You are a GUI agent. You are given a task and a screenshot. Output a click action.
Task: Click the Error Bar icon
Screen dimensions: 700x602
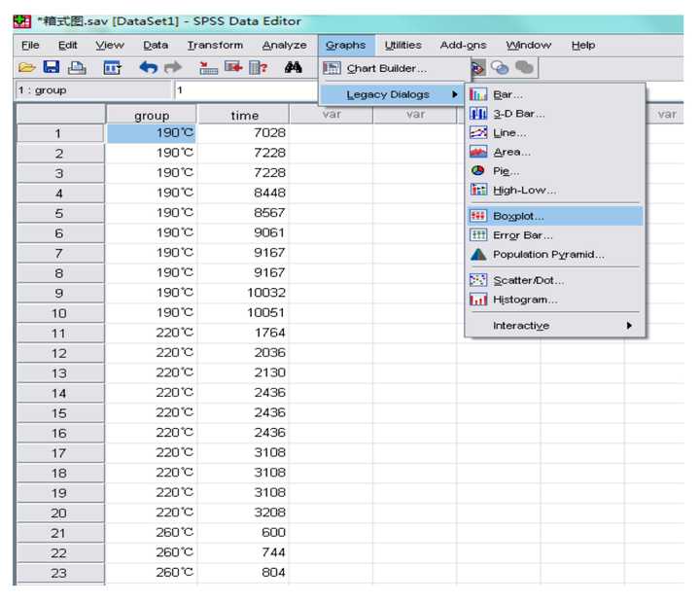478,235
